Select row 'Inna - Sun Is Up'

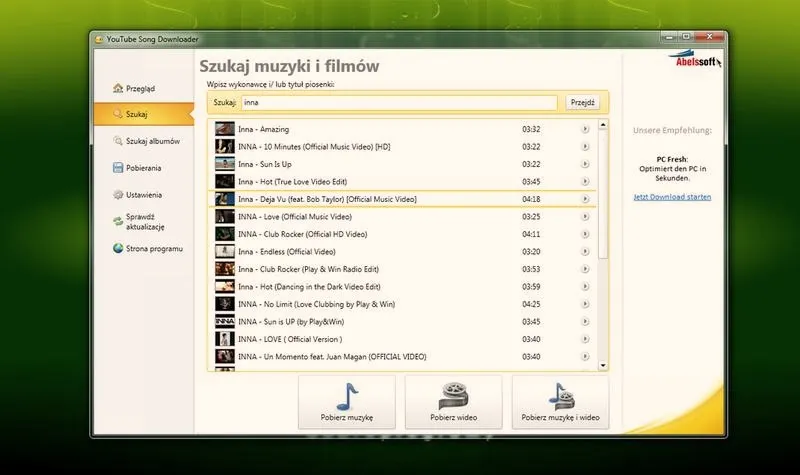(x=402, y=164)
